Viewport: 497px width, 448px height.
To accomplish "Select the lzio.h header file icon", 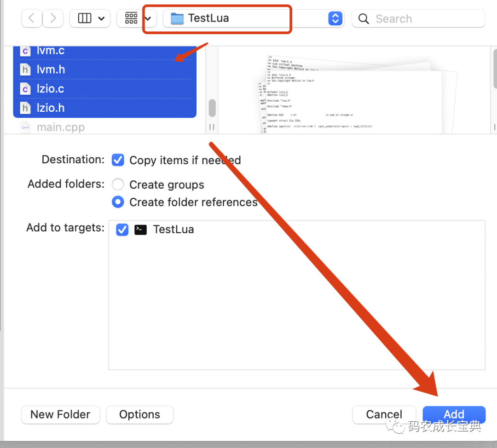I will (x=25, y=108).
